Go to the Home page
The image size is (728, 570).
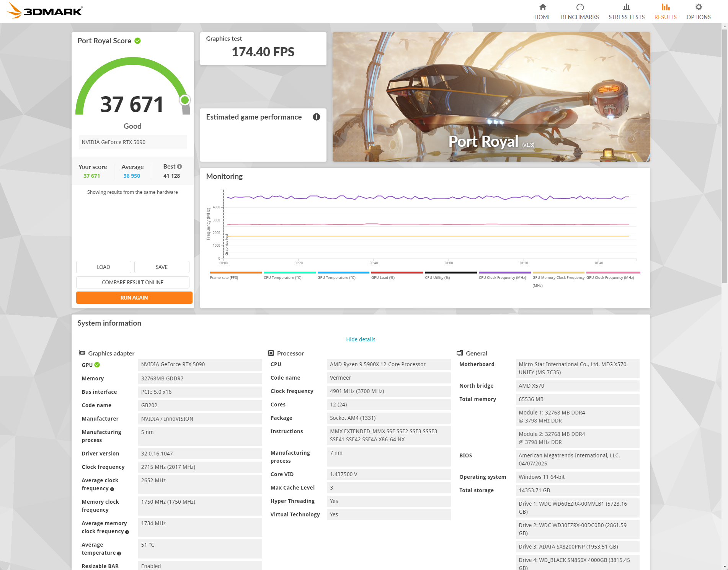pyautogui.click(x=543, y=11)
